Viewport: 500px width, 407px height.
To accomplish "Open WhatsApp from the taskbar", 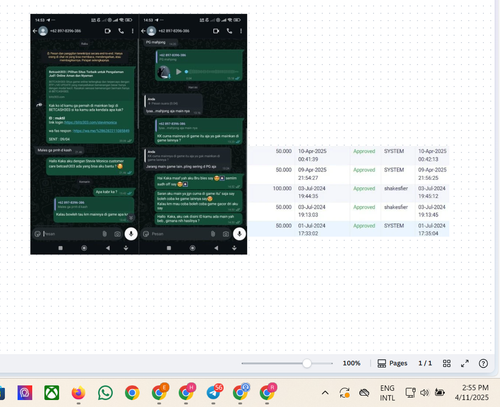I will 105,393.
